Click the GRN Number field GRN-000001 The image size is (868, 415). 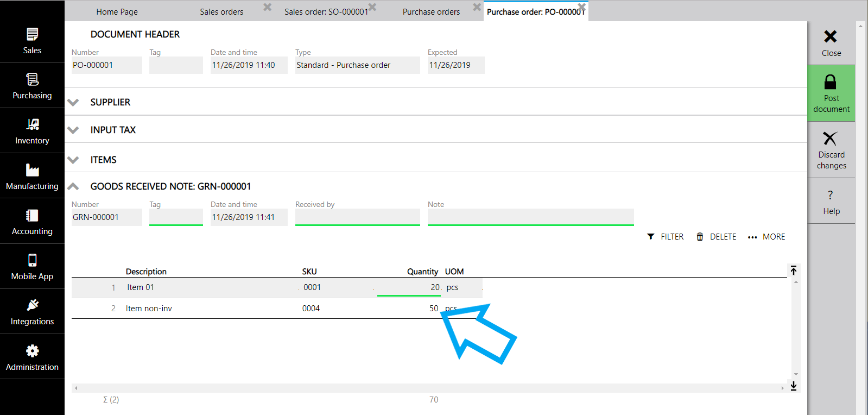[x=107, y=217]
